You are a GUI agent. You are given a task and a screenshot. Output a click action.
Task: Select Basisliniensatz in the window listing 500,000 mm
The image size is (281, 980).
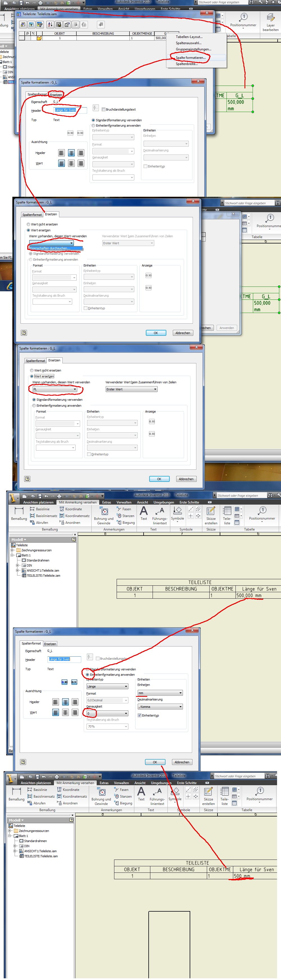[x=44, y=516]
